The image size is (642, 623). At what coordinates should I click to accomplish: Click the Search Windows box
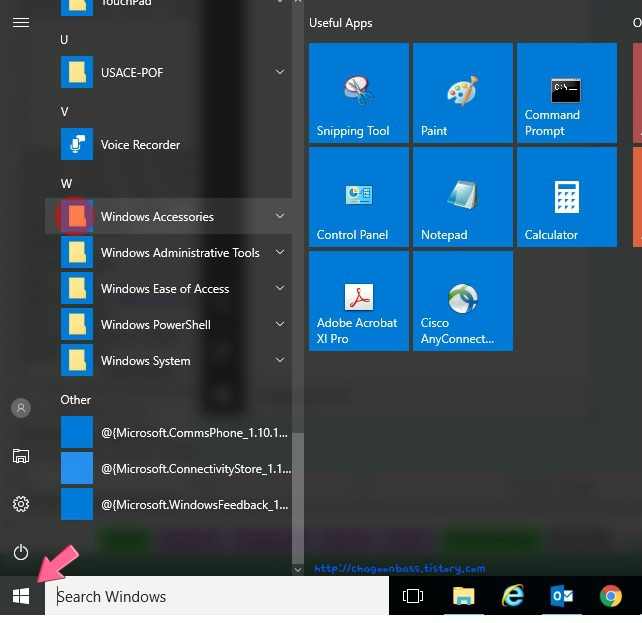click(x=217, y=596)
